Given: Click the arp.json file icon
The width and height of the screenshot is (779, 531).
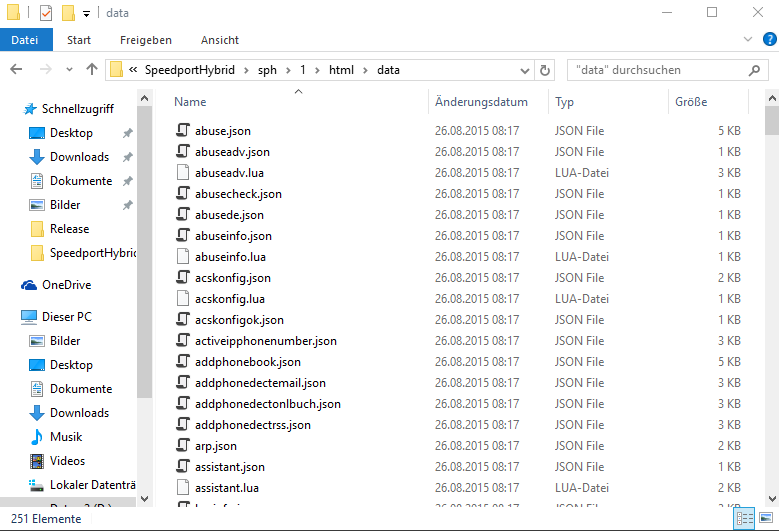Looking at the screenshot, I should click(183, 446).
